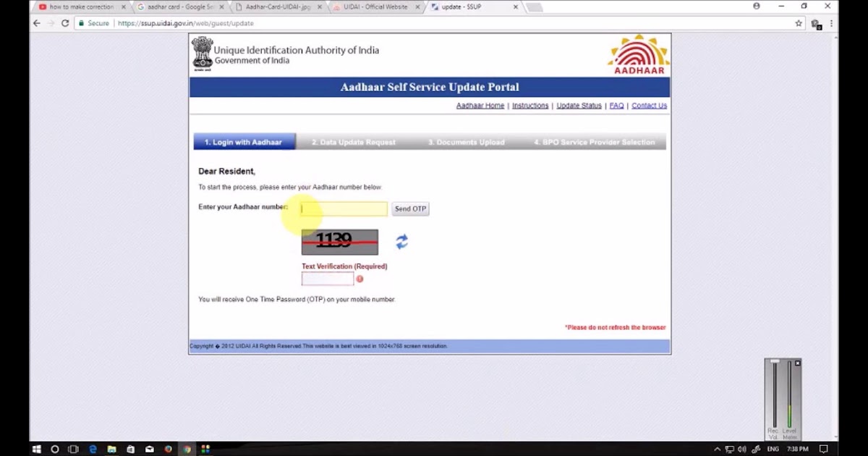Open the Mail app on the taskbar

pyautogui.click(x=149, y=449)
